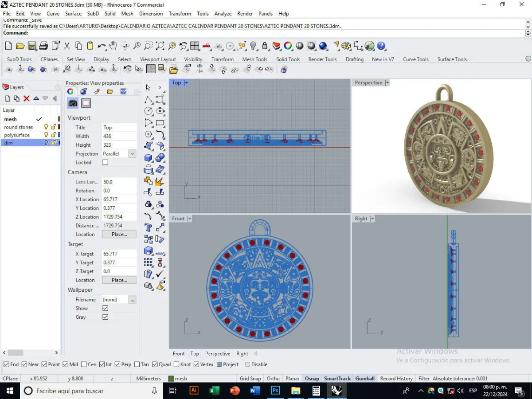532x399 pixels.
Task: Switch to the Drafting toolbar tab
Action: (x=355, y=59)
